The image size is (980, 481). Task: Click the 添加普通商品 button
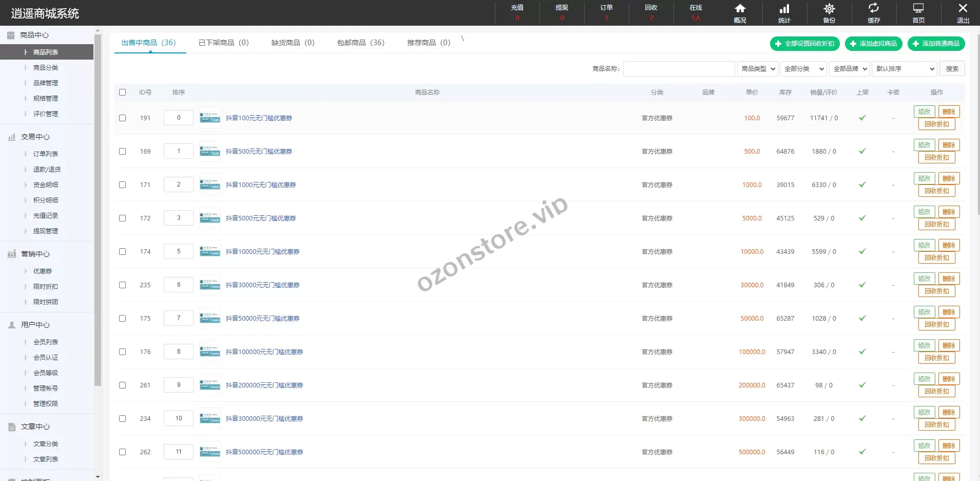coord(936,44)
